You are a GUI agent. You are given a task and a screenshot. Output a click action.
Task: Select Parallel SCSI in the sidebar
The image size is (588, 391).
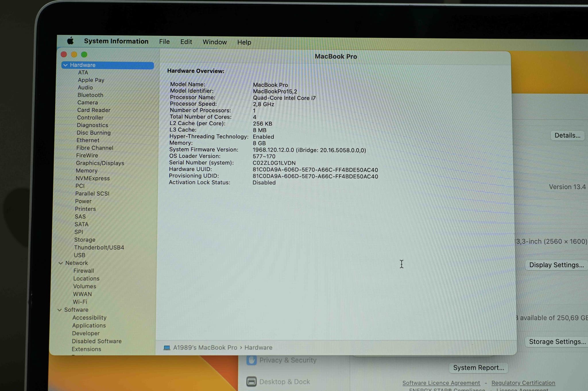92,194
